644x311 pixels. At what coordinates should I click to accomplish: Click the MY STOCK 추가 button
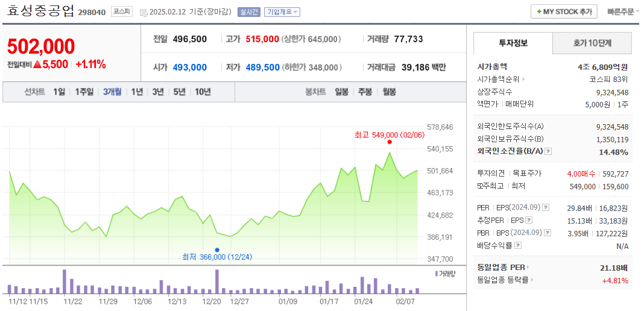[x=563, y=12]
